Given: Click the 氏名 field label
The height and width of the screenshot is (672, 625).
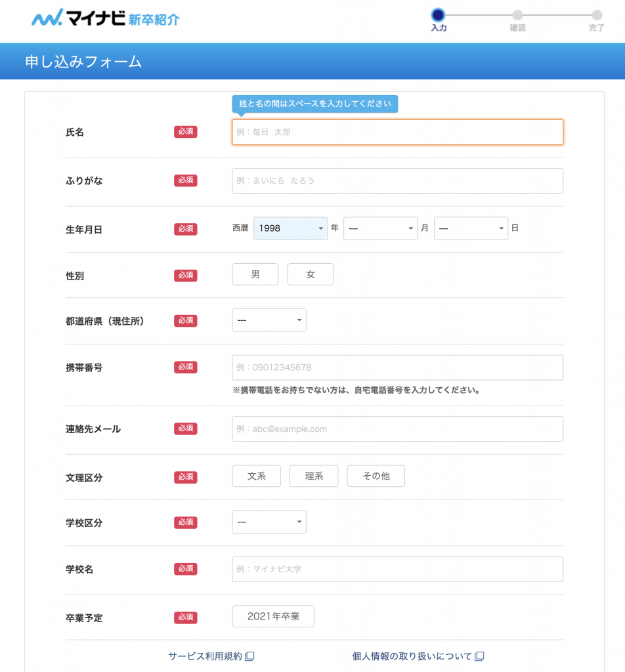Looking at the screenshot, I should 75,132.
